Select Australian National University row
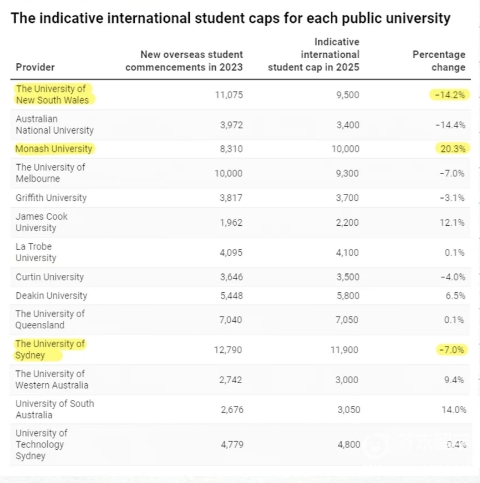The height and width of the screenshot is (483, 480). coord(240,125)
